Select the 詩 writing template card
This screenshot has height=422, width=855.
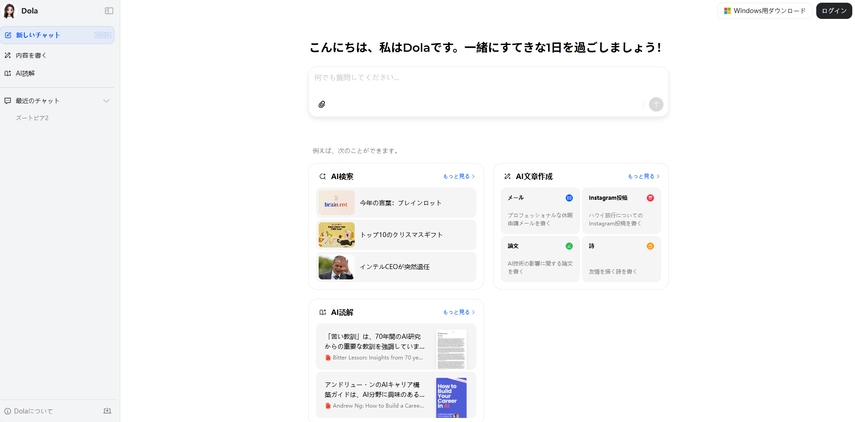621,259
